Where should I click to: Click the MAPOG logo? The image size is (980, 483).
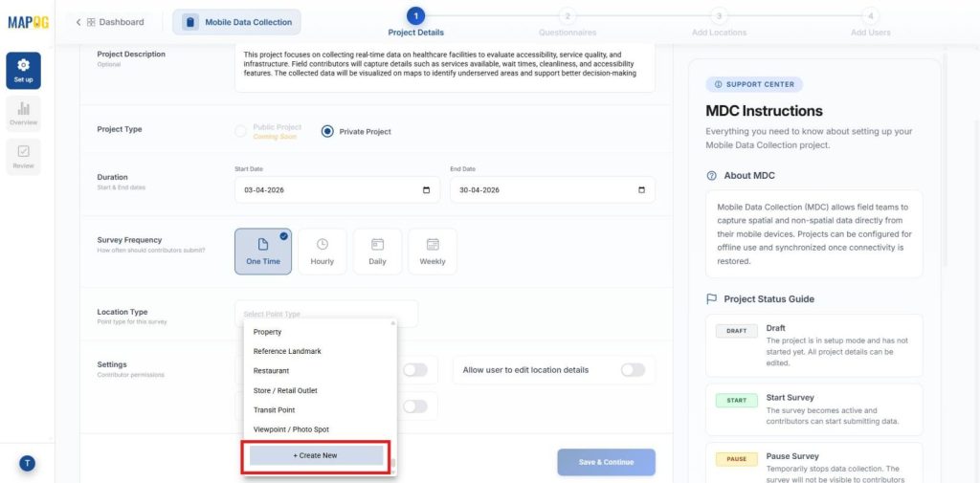click(x=28, y=22)
